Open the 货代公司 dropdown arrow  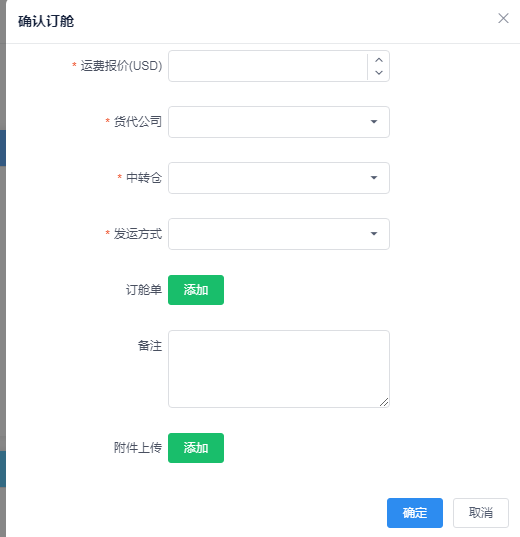(374, 122)
